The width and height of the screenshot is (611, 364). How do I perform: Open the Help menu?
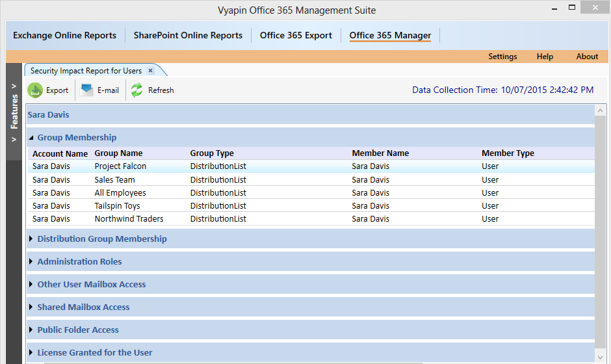click(545, 57)
